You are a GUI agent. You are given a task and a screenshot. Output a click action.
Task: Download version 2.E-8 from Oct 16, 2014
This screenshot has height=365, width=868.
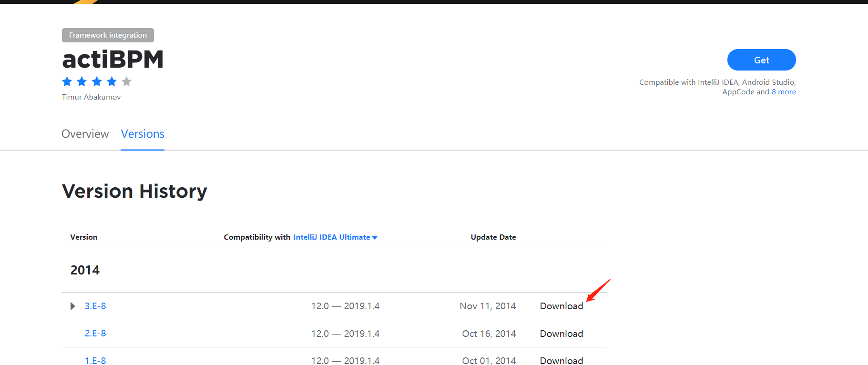tap(562, 334)
